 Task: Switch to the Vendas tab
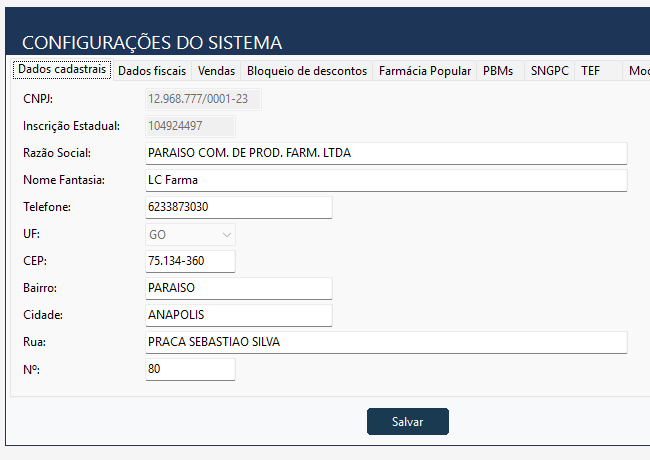pyautogui.click(x=216, y=71)
